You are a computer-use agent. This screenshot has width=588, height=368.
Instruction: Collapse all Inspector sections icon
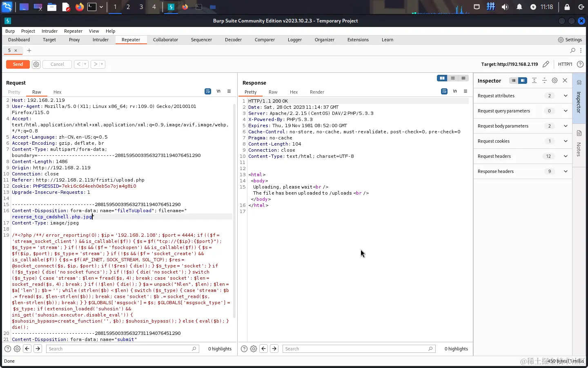pos(544,81)
